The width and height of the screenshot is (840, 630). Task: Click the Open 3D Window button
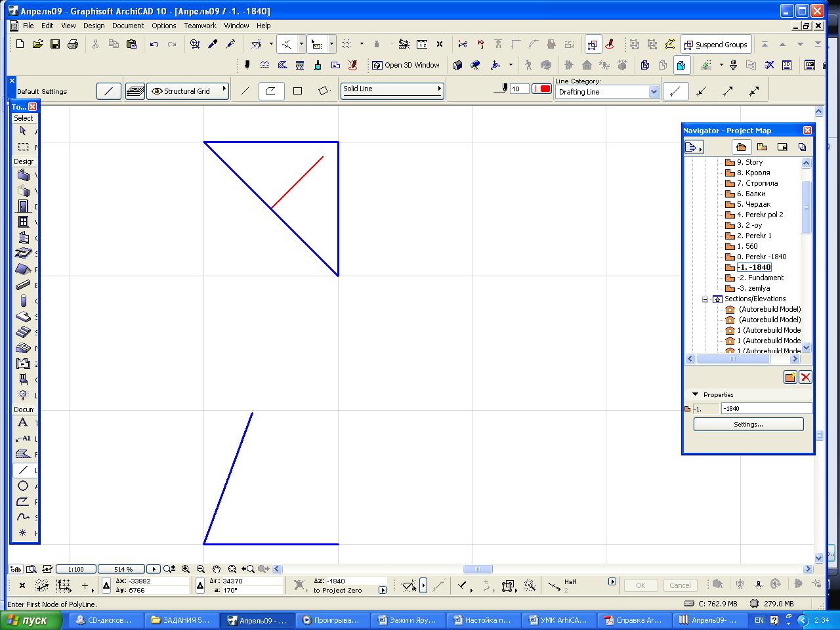pyautogui.click(x=406, y=65)
